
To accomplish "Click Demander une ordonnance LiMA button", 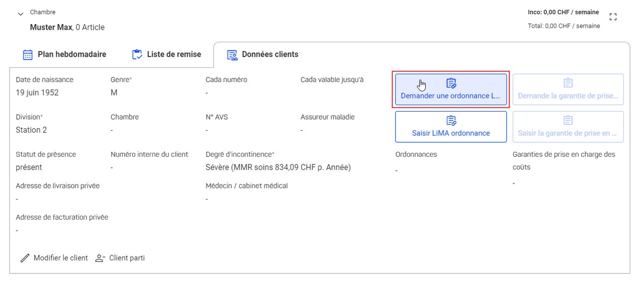I will pyautogui.click(x=451, y=89).
